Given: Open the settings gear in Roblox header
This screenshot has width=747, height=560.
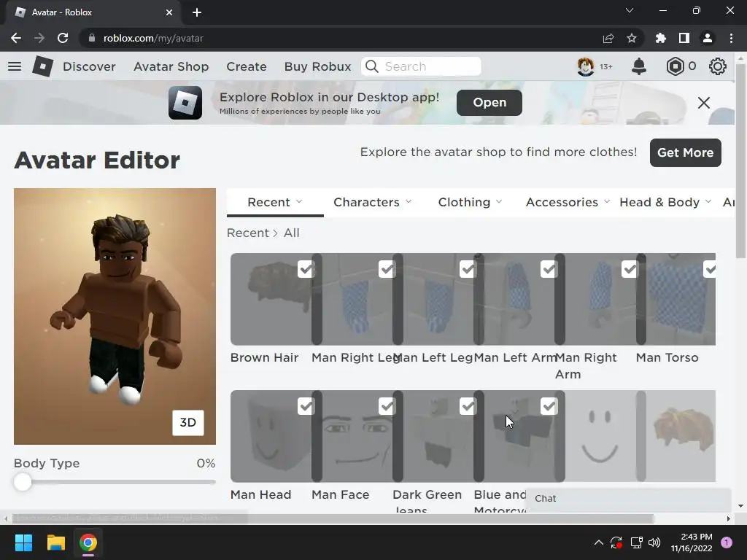Looking at the screenshot, I should tap(718, 66).
